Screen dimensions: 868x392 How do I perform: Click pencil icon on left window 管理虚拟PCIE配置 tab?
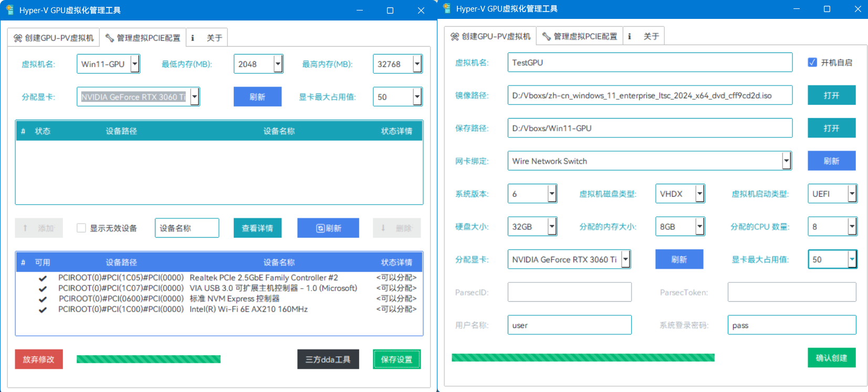(110, 38)
